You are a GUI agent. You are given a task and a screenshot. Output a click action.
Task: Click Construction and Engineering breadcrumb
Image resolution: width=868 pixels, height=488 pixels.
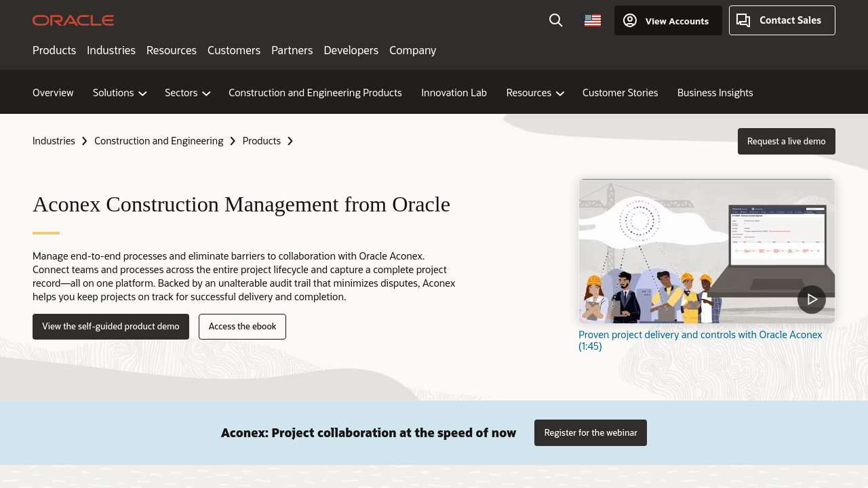click(x=159, y=141)
